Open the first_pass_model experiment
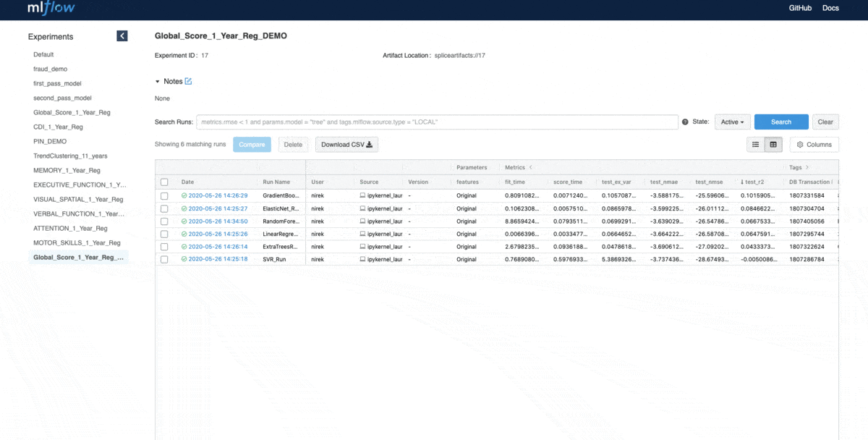Viewport: 868px width, 440px height. pyautogui.click(x=57, y=83)
